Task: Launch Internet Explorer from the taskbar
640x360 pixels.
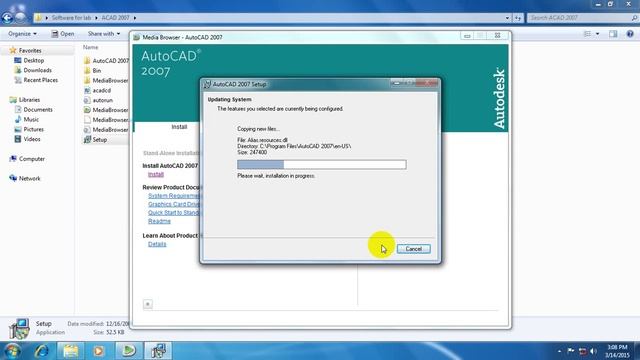Action: [42, 351]
